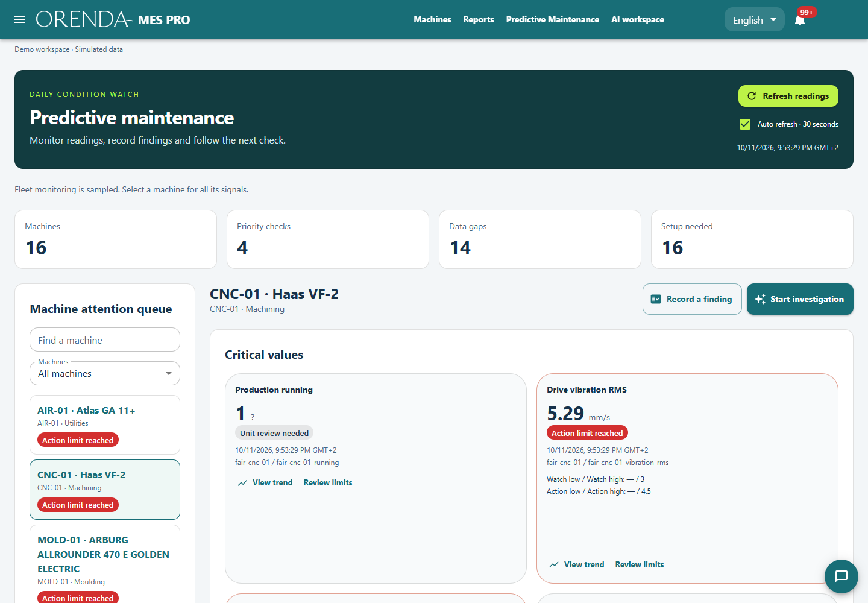Open the chat bubble widget
This screenshot has height=603, width=868.
click(841, 576)
